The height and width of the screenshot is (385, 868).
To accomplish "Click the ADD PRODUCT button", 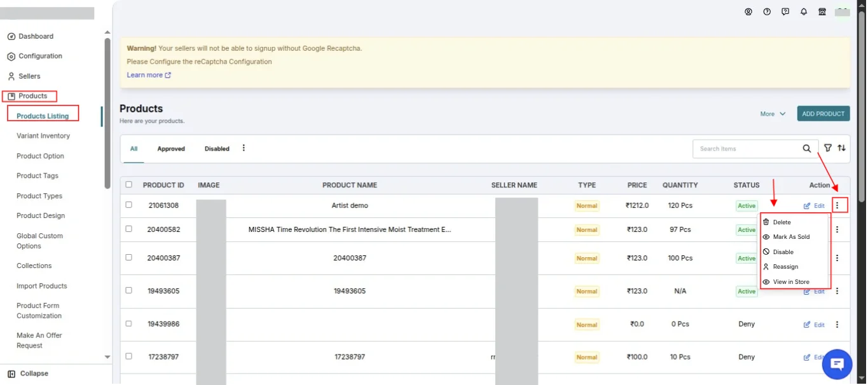I will click(x=823, y=114).
